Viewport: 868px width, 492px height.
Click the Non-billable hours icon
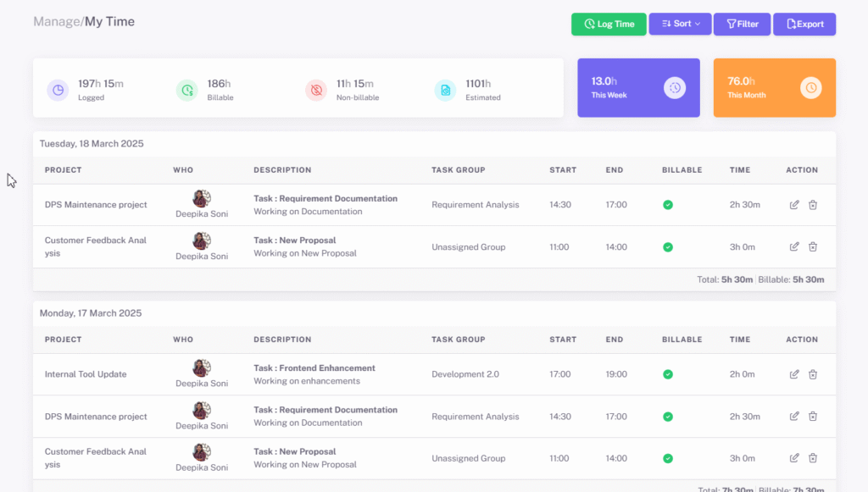pyautogui.click(x=315, y=90)
